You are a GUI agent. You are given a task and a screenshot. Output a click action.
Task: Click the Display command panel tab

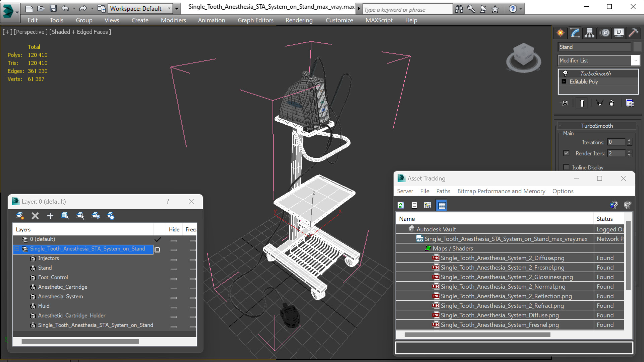[619, 32]
